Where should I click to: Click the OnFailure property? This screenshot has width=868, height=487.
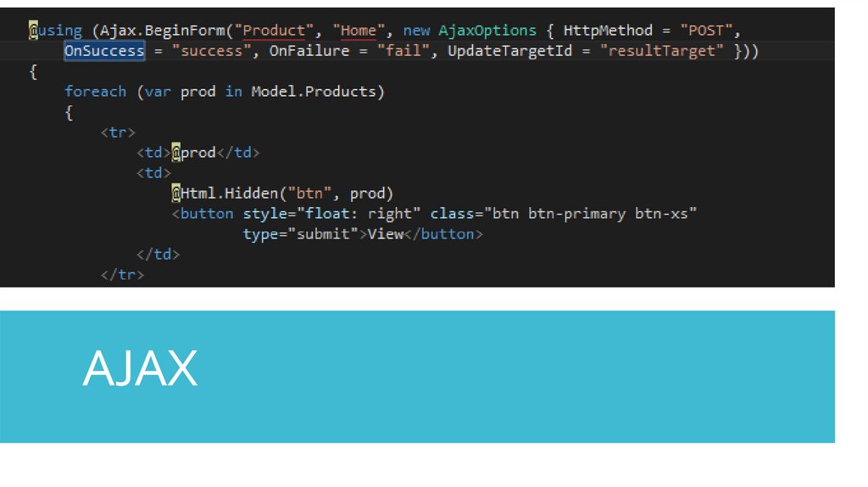click(305, 51)
